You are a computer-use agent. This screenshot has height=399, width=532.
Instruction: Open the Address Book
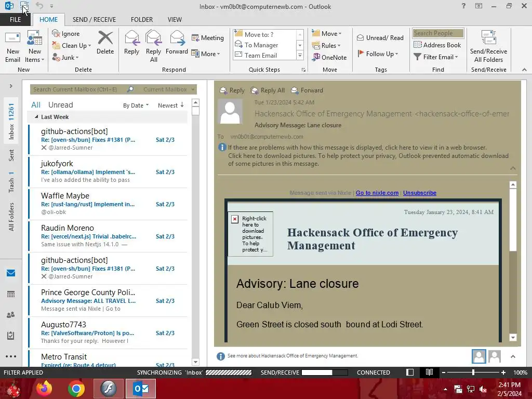point(437,45)
